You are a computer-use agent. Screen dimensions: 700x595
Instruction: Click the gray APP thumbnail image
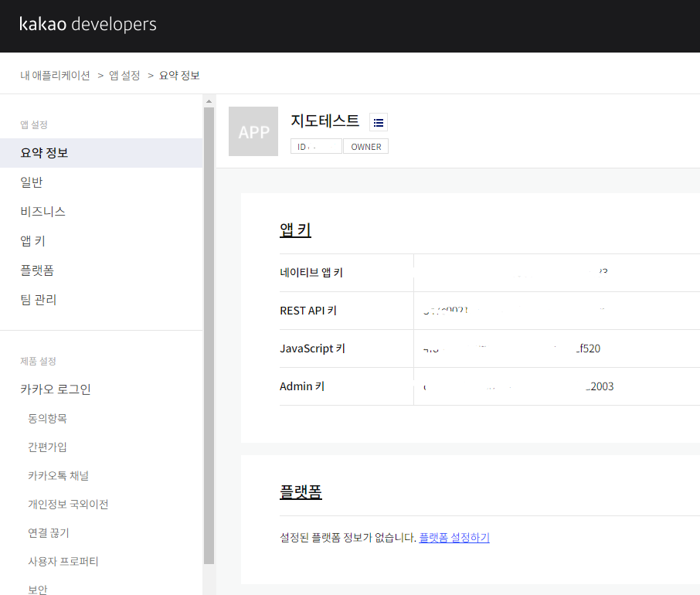point(253,131)
